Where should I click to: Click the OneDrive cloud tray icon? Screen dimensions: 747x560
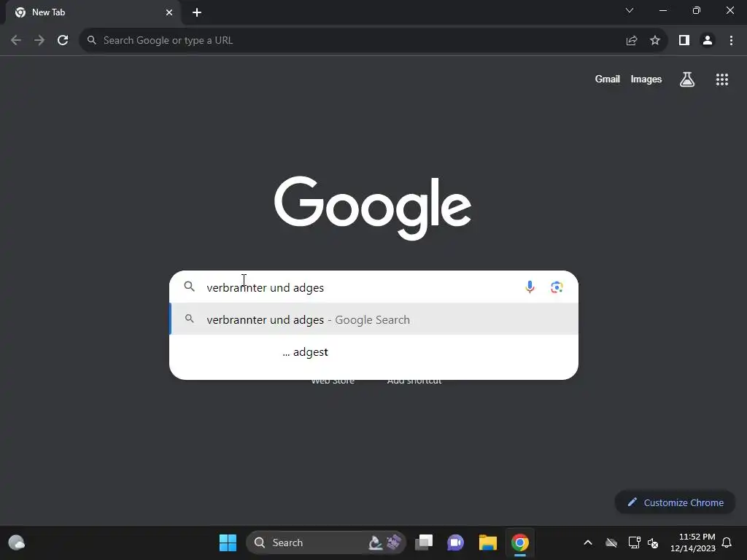pos(611,542)
